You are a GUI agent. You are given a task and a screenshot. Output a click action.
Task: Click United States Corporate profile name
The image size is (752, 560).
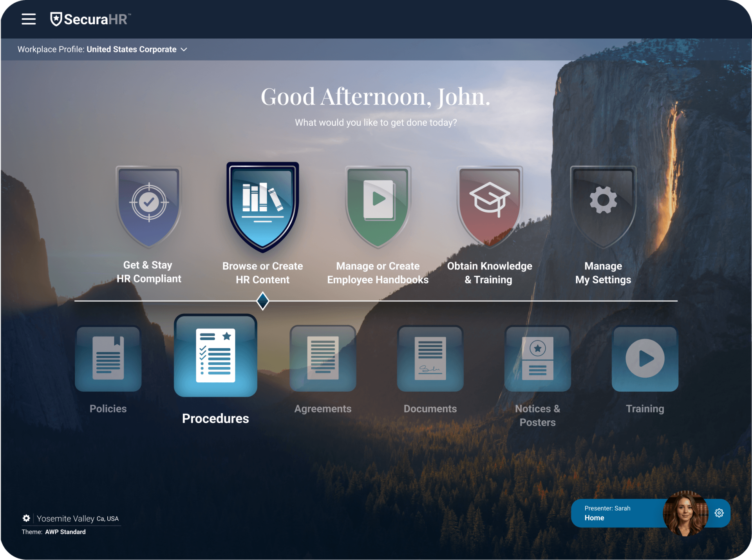[131, 50]
